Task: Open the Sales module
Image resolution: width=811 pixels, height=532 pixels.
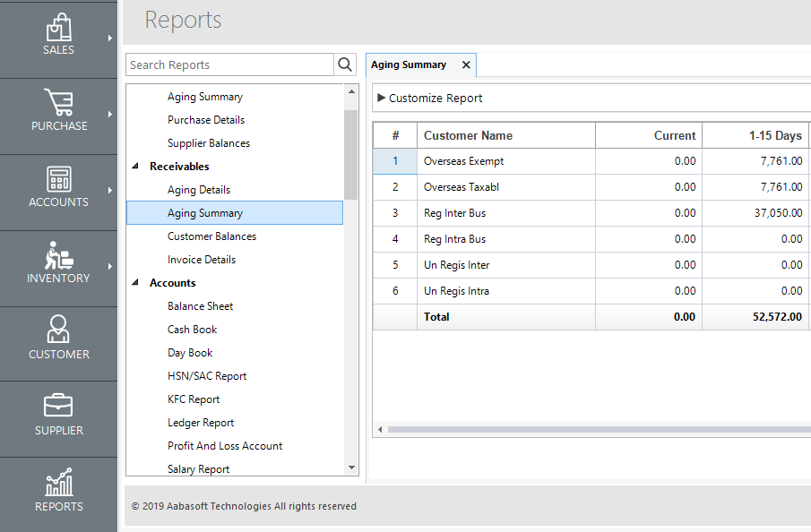Action: click(58, 36)
